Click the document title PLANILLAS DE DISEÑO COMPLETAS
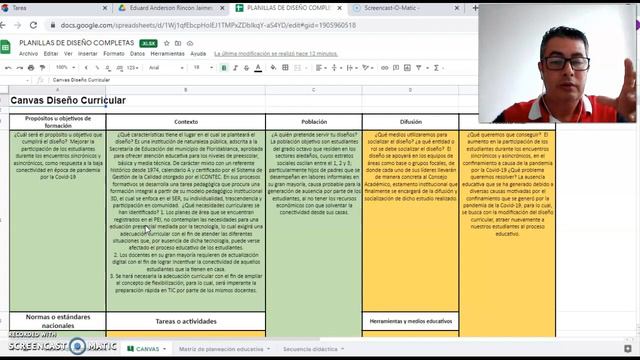The image size is (640, 360). [x=77, y=43]
